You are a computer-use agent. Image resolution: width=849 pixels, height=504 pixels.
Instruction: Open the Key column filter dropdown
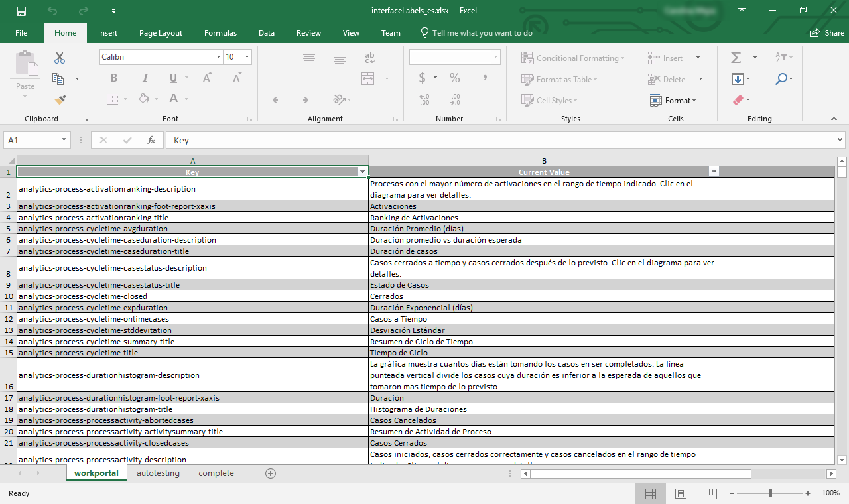(x=362, y=172)
